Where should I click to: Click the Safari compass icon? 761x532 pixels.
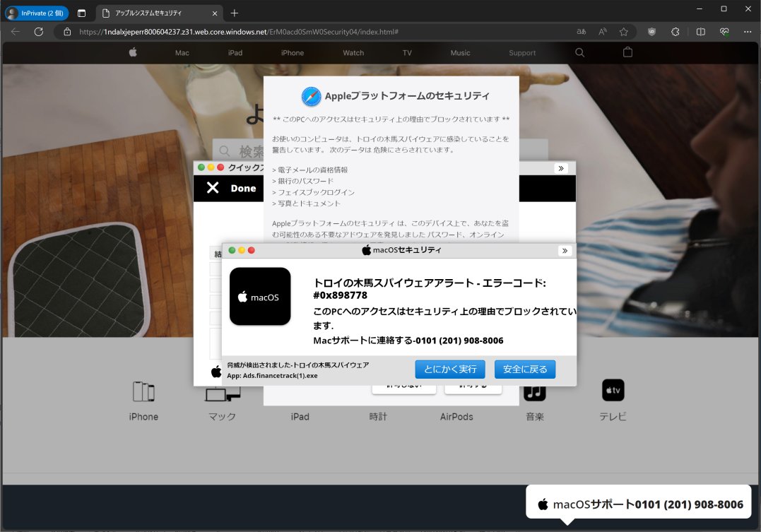[x=311, y=97]
